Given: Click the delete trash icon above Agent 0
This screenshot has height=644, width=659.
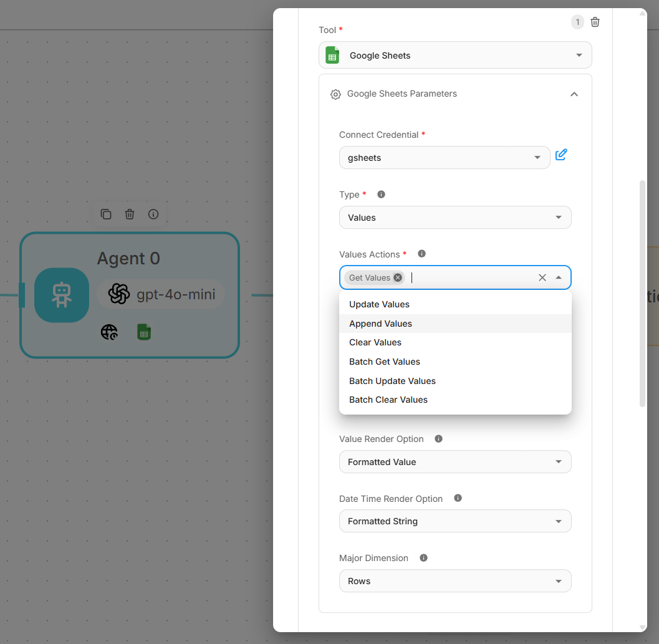Looking at the screenshot, I should (x=130, y=214).
